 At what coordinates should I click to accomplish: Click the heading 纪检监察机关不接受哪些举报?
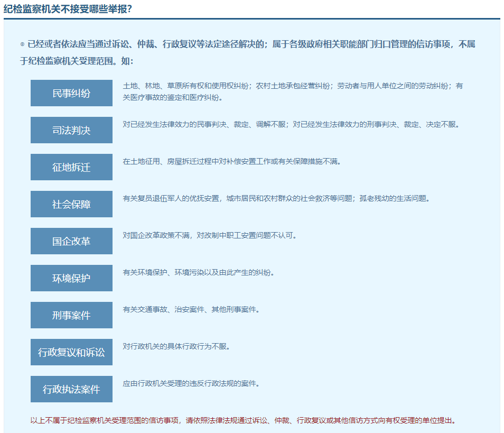[68, 9]
